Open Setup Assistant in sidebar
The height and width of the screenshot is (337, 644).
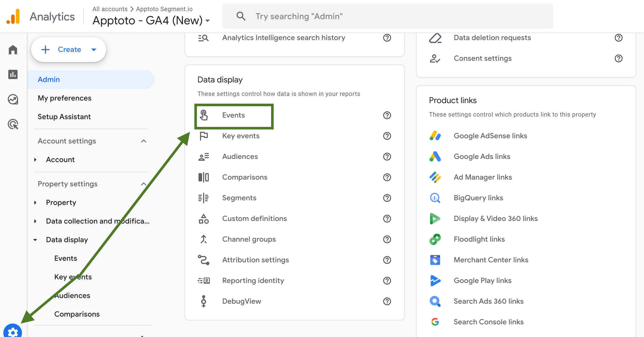tap(64, 117)
